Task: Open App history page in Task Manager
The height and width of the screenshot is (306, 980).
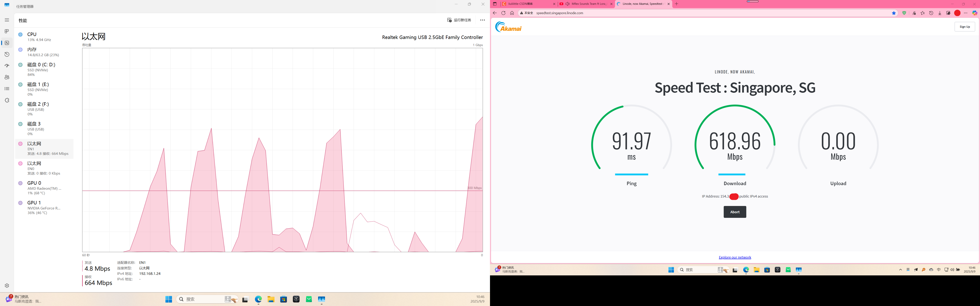Action: (7, 54)
